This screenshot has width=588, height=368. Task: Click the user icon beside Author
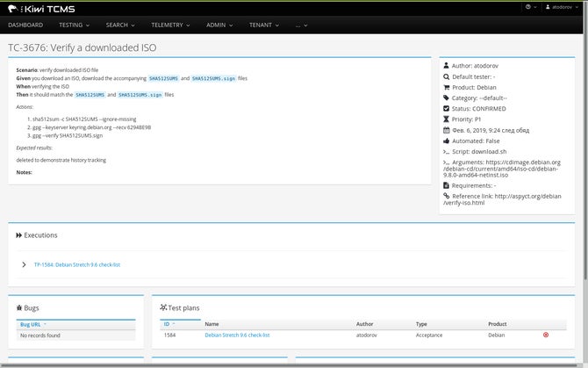[x=446, y=65]
